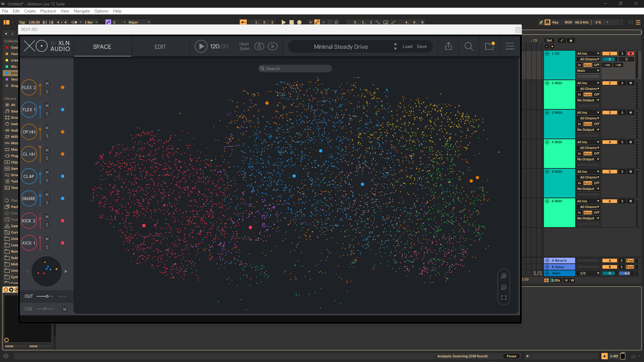644x362 pixels.
Task: Select the OP HH sample slot
Action: pyautogui.click(x=29, y=132)
